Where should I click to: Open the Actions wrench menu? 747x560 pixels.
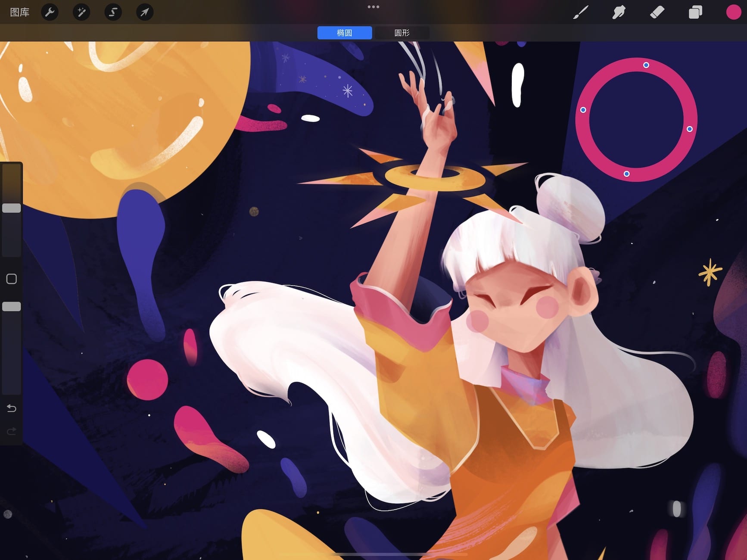pyautogui.click(x=50, y=12)
